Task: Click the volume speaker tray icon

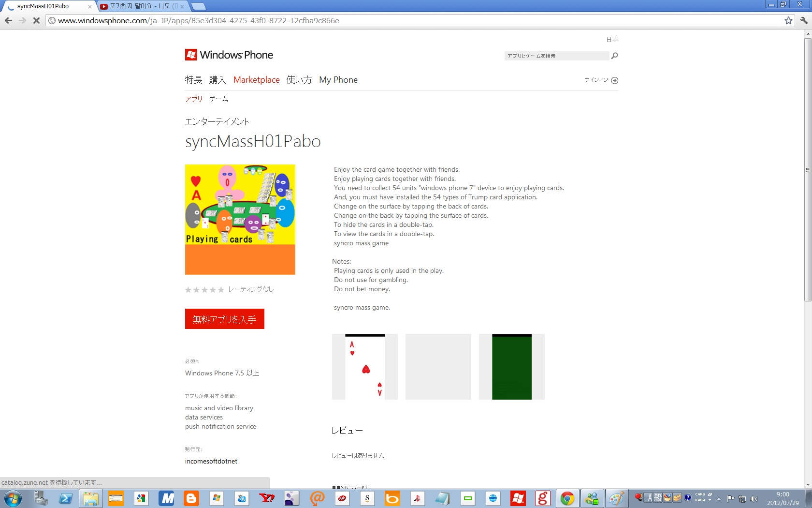Action: click(754, 499)
